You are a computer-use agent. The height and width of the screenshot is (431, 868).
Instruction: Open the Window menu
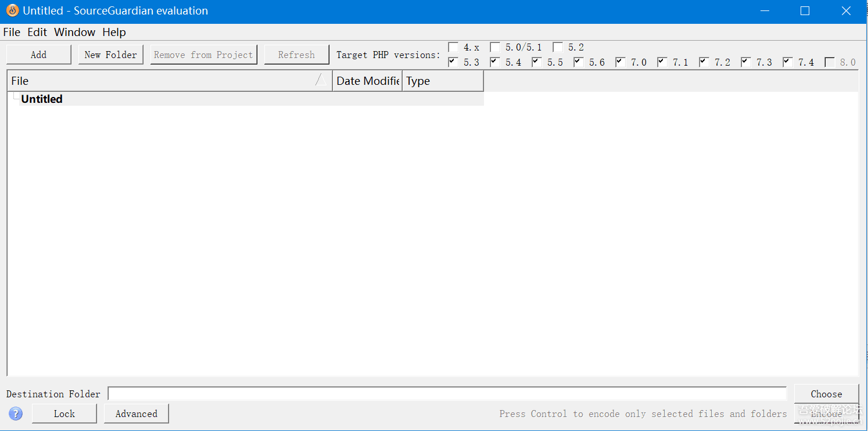(x=74, y=32)
